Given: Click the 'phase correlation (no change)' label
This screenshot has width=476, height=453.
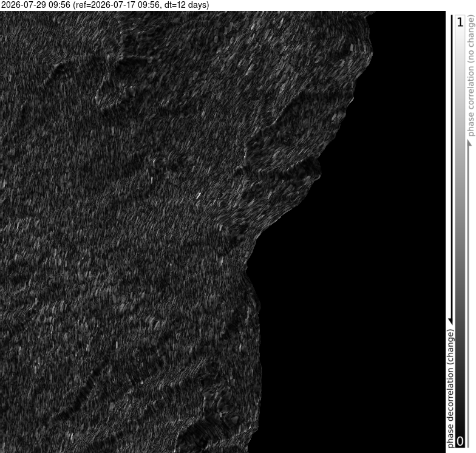Looking at the screenshot, I should point(471,76).
